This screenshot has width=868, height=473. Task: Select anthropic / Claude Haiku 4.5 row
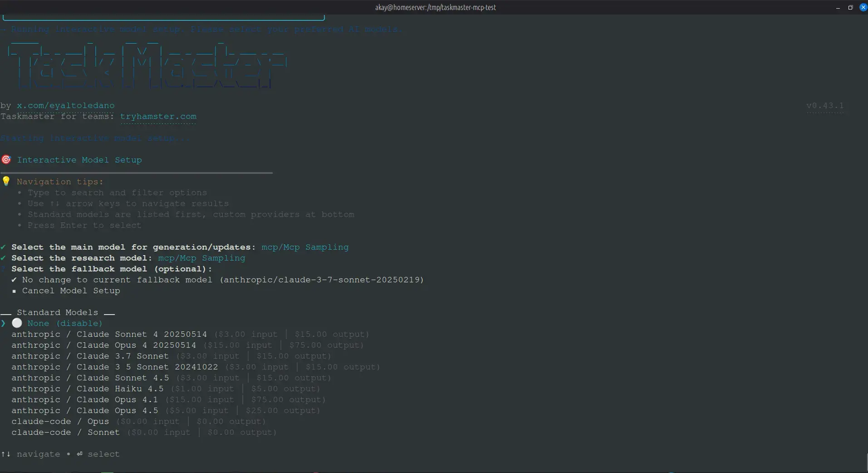(x=166, y=389)
